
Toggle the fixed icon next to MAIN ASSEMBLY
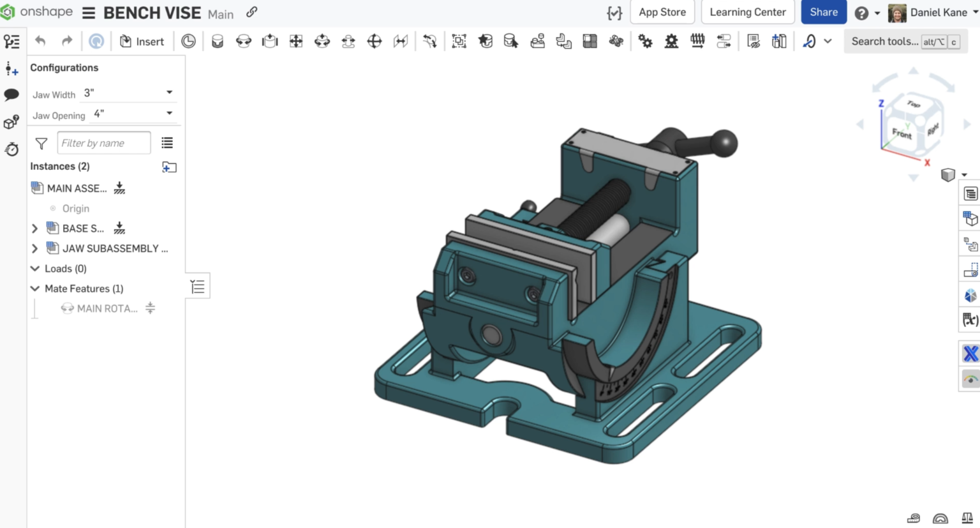(x=119, y=188)
